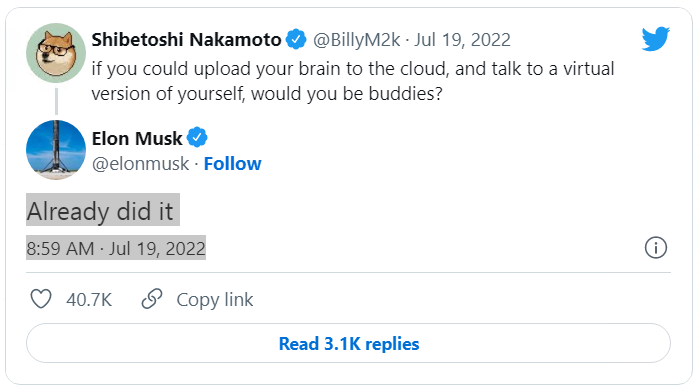Copy tweet link via chain icon

coord(152,299)
